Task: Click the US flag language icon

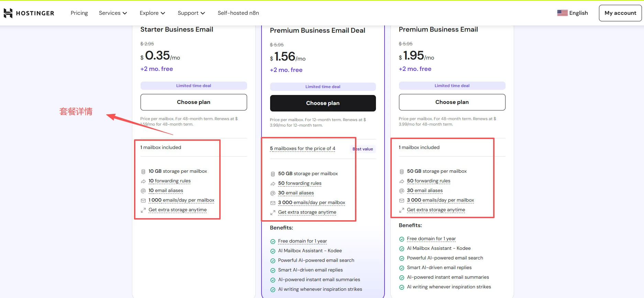Action: [562, 13]
